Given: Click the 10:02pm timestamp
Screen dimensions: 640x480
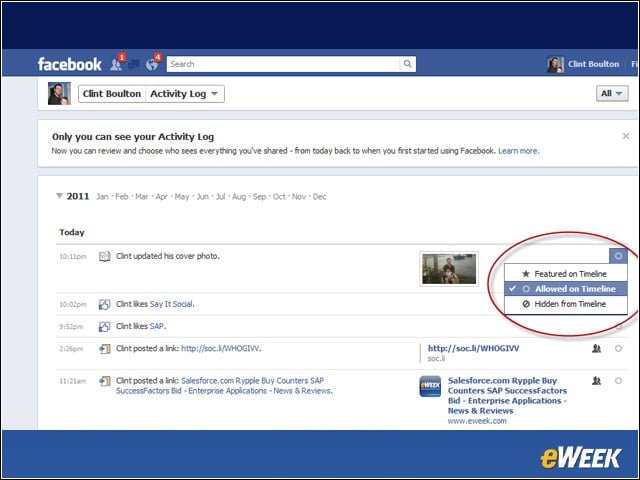Looking at the screenshot, I should pyautogui.click(x=73, y=304).
